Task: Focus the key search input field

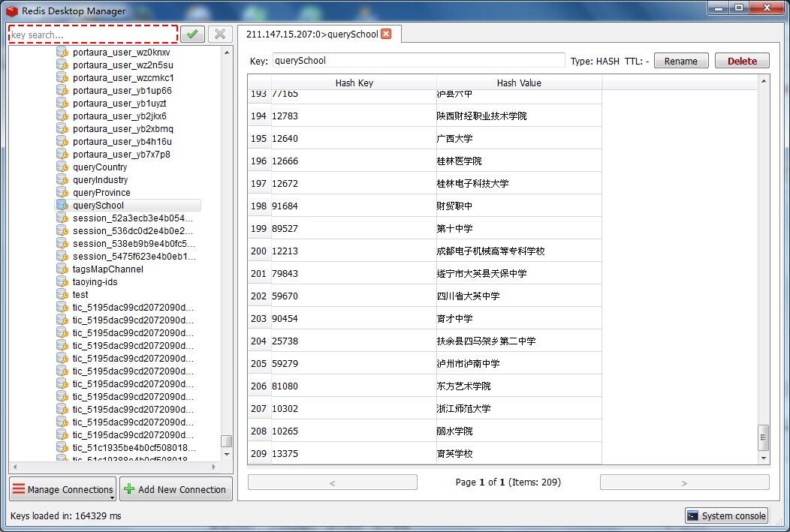Action: pos(93,35)
